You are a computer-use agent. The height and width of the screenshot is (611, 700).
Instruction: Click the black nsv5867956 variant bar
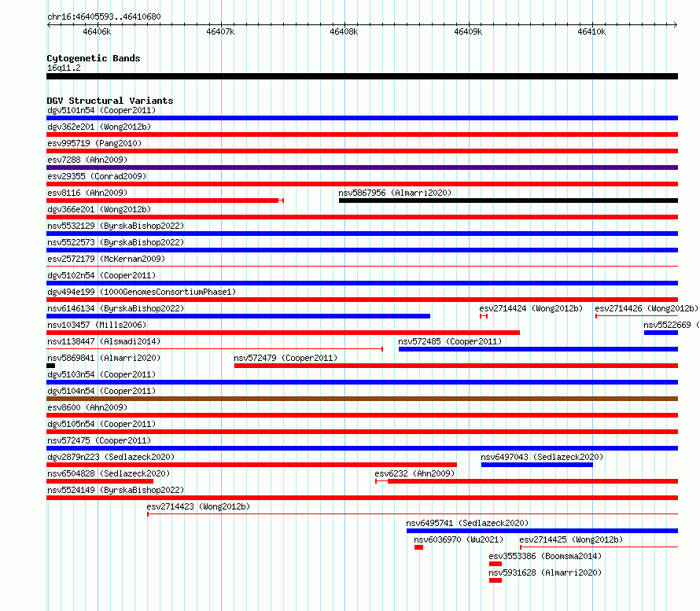(508, 201)
